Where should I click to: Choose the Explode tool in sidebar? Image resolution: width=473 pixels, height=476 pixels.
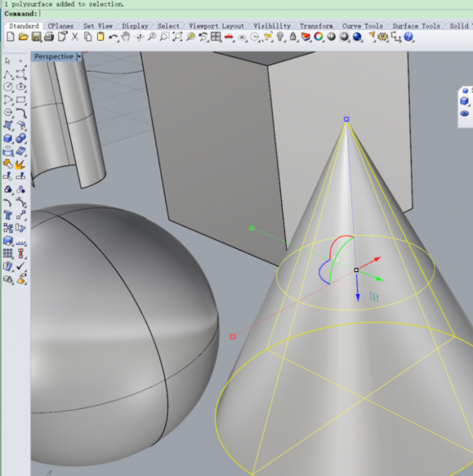20,164
